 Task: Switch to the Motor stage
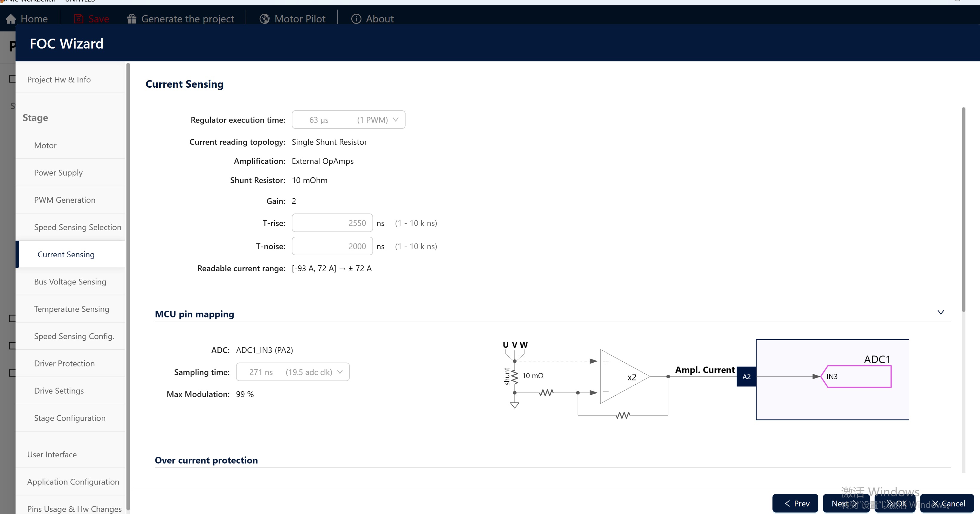[45, 145]
